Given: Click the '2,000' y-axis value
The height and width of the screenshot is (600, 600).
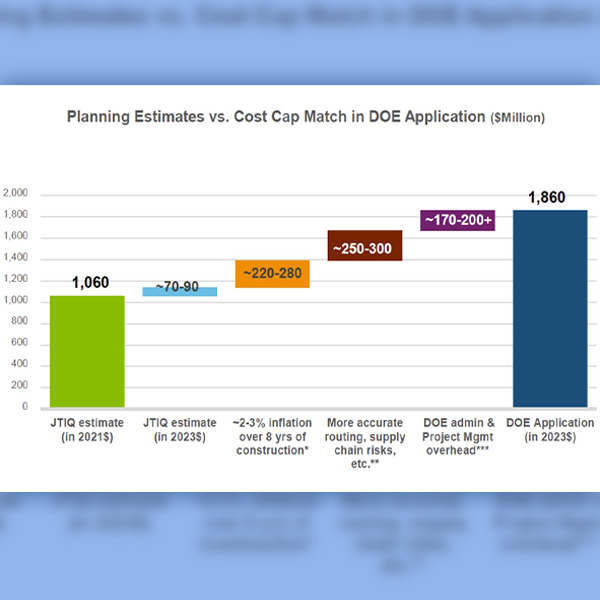Looking at the screenshot, I should (x=16, y=194).
